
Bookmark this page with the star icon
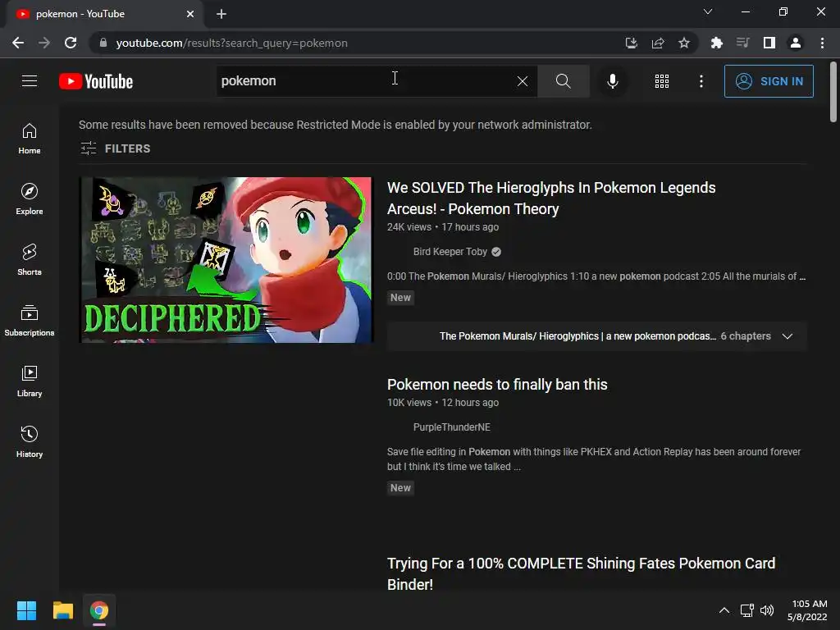(684, 43)
